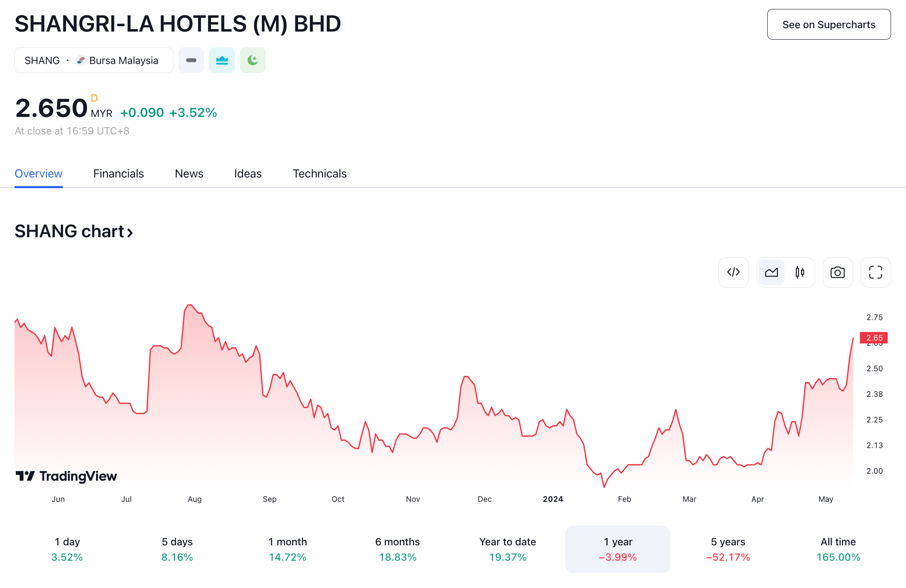The height and width of the screenshot is (588, 906).
Task: Switch to candlestick chart view
Action: pos(800,272)
